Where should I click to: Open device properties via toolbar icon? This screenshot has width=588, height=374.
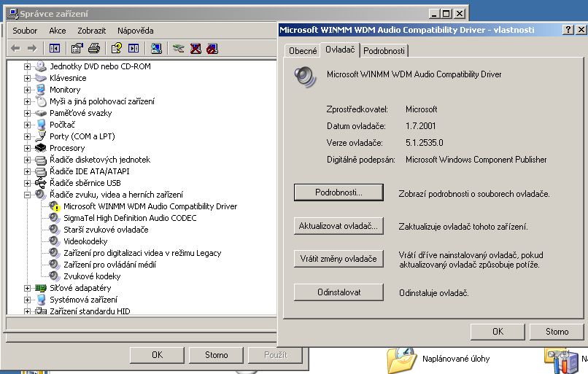click(x=77, y=48)
